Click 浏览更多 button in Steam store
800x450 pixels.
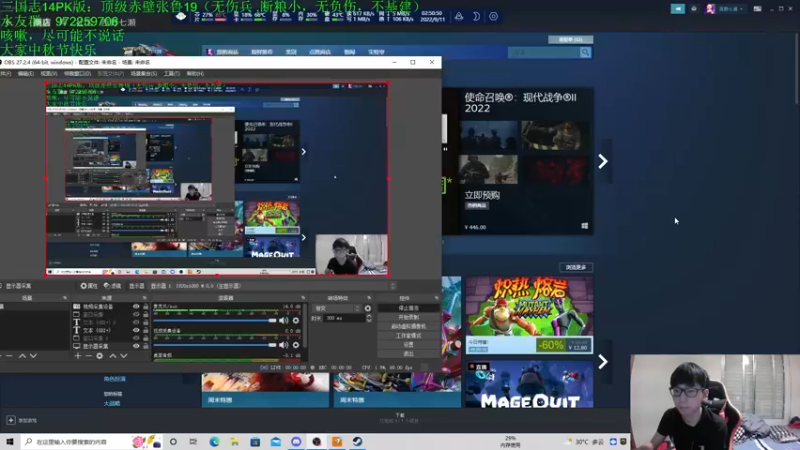point(576,267)
